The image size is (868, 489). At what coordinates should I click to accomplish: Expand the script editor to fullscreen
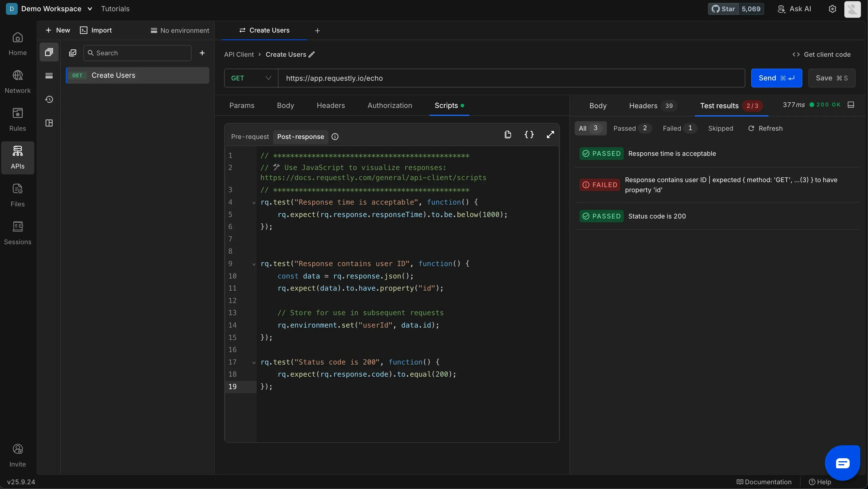point(550,135)
